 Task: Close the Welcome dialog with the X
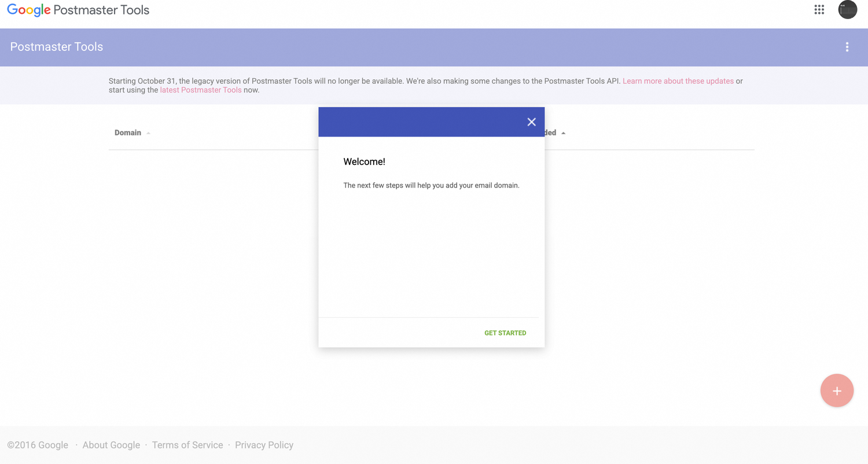(531, 121)
